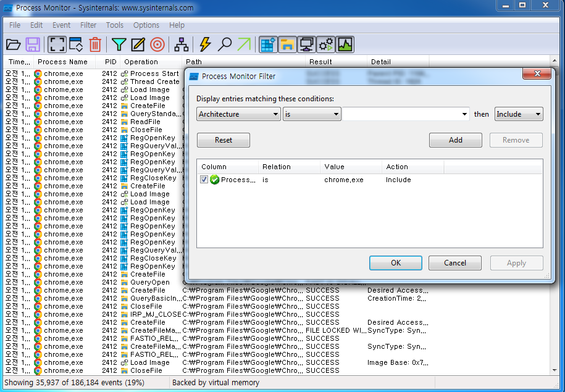Open the 'is' relation dropdown
The width and height of the screenshot is (565, 392).
312,114
